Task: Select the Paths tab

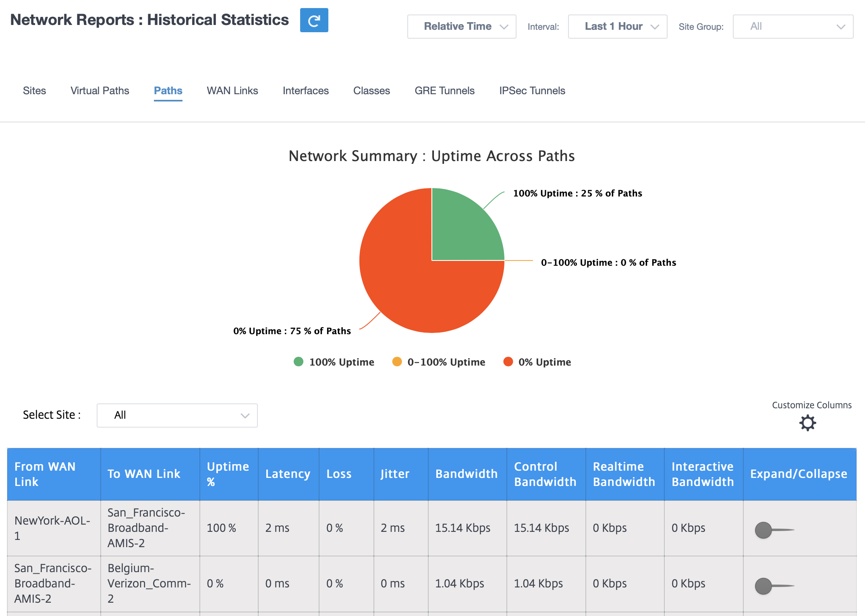Action: coord(168,91)
